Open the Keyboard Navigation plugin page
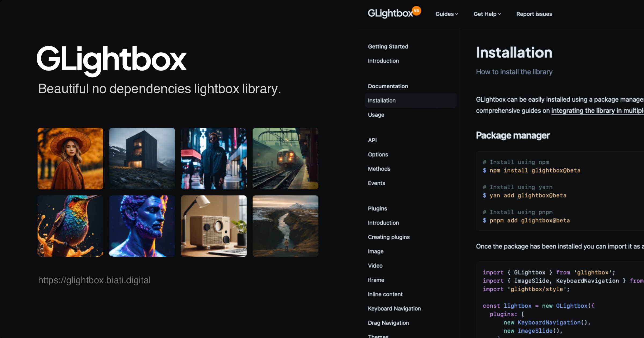Viewport: 644px width, 338px height. [x=394, y=308]
